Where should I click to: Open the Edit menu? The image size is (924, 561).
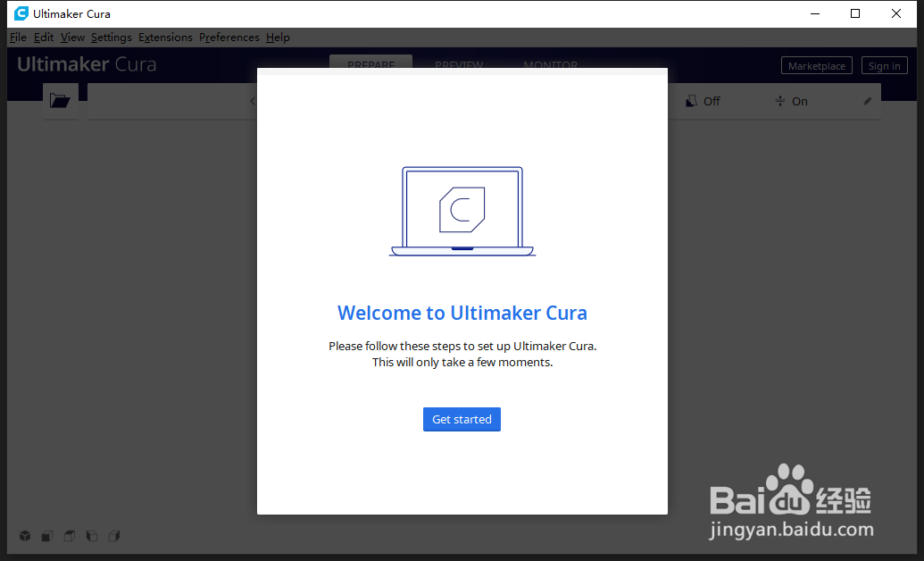[x=44, y=38]
